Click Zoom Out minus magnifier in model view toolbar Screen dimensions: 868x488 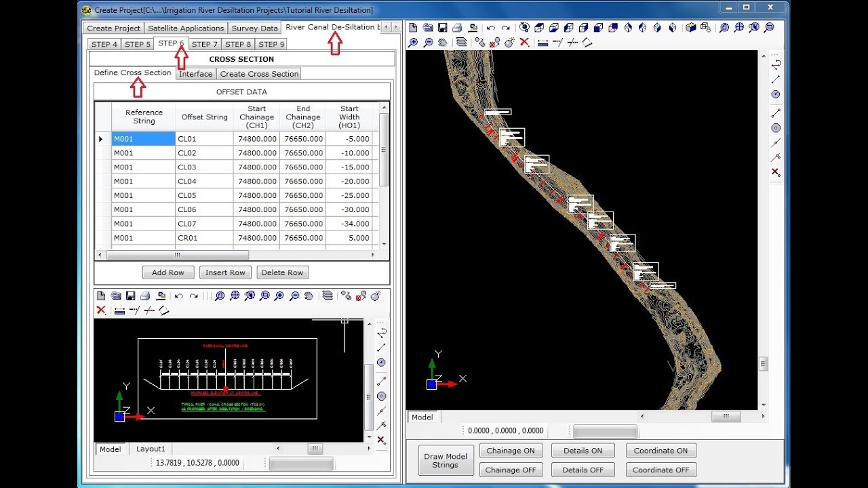click(428, 42)
